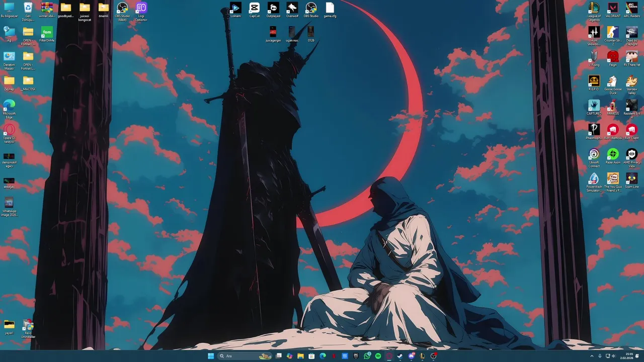Open Discord from the taskbar
This screenshot has width=644, height=362.
point(412,356)
